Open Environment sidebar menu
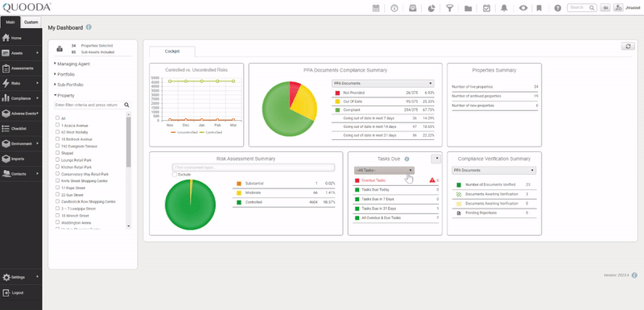 [x=21, y=143]
